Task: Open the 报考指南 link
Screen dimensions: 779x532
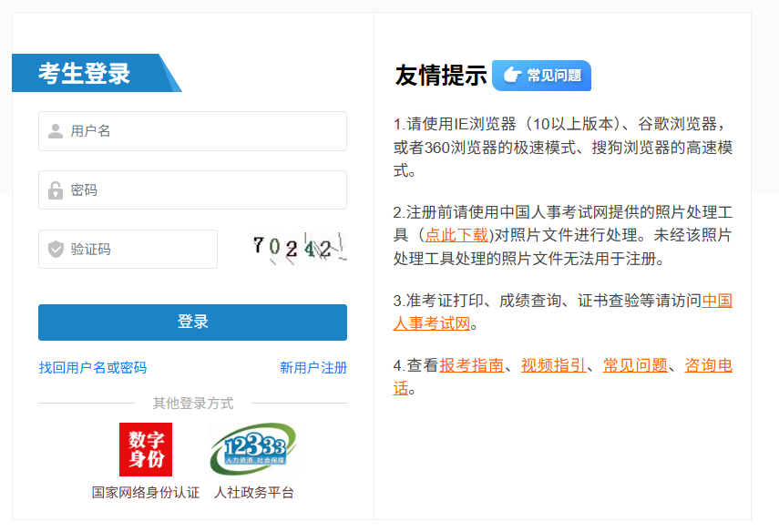Action: [x=471, y=365]
